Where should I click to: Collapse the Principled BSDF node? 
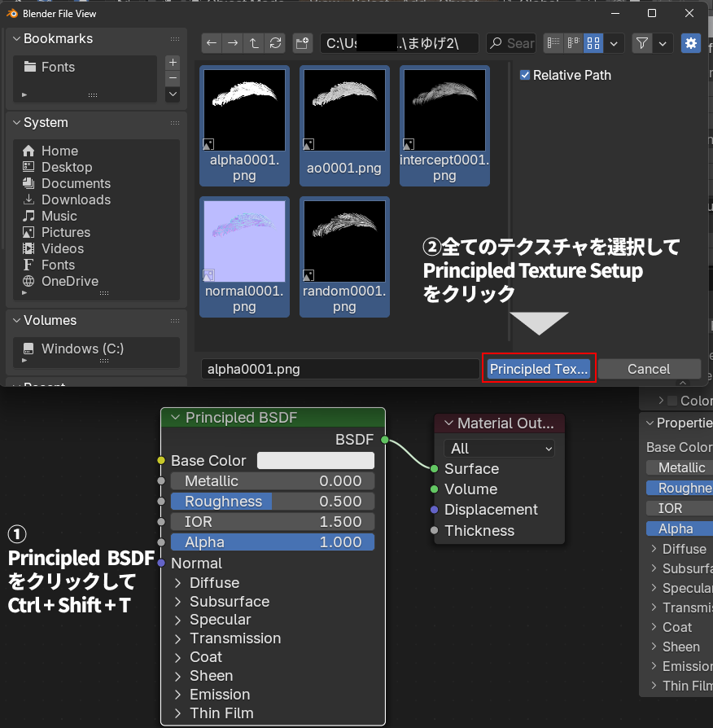pyautogui.click(x=174, y=418)
